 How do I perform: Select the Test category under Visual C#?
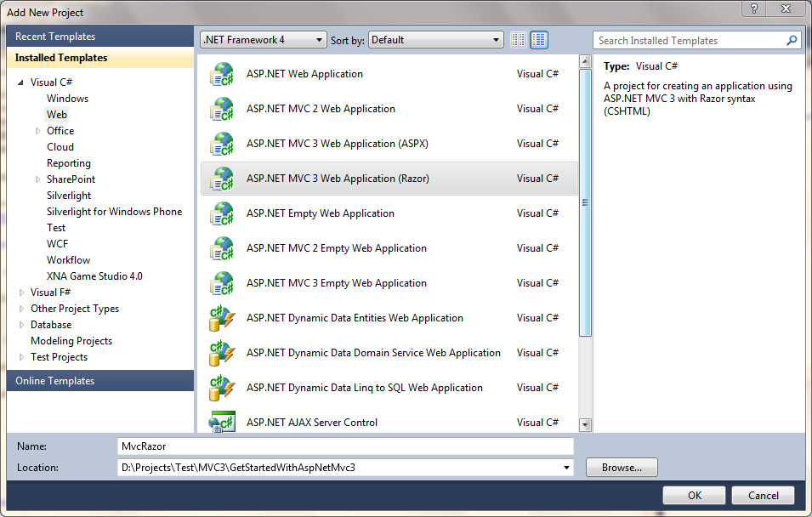pos(56,228)
